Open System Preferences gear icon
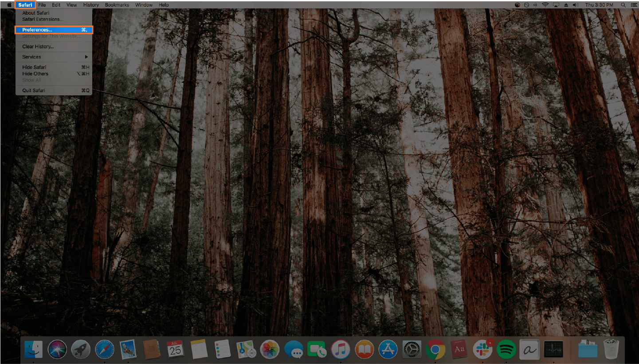The image size is (639, 364). coord(412,350)
